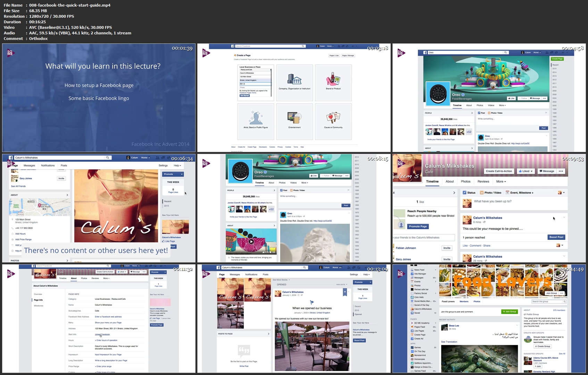588x375 pixels.
Task: Open the Liked dropdown in the 00:09:53 frame
Action: [x=525, y=171]
